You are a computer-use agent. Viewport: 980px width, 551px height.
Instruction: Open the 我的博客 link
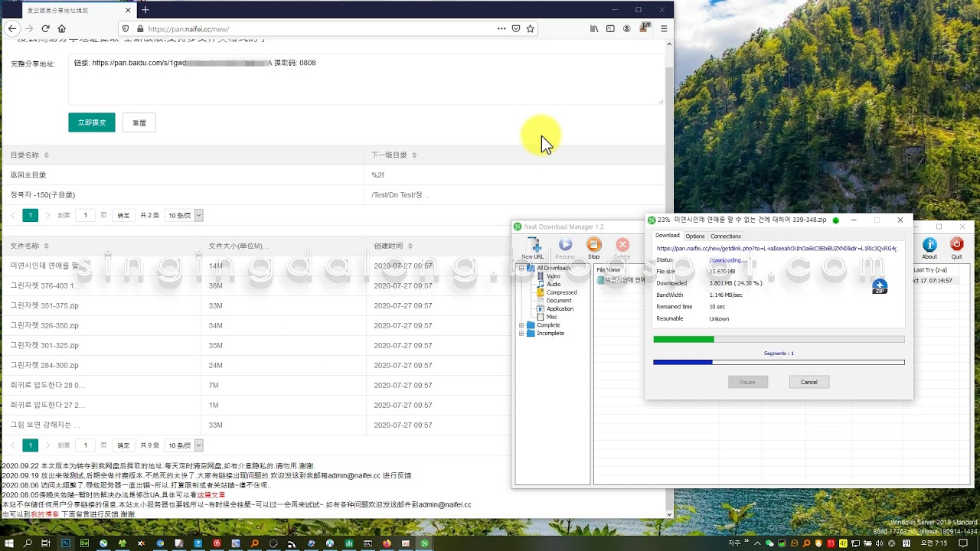pyautogui.click(x=44, y=514)
